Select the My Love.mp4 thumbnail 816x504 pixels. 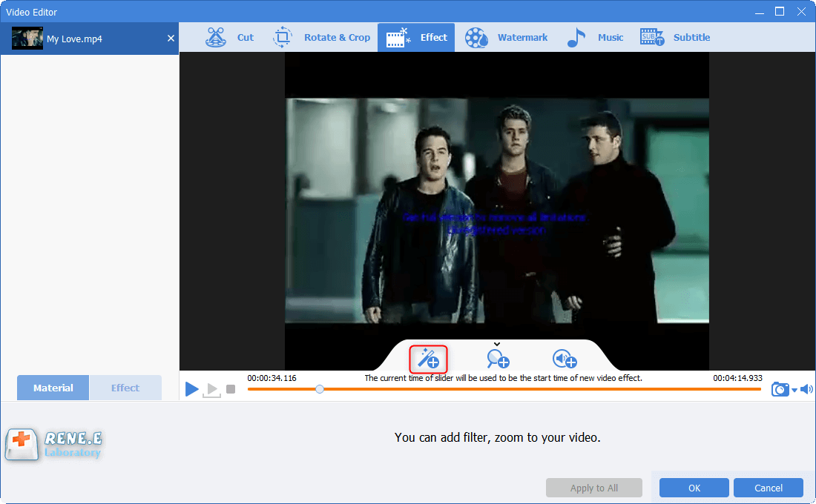(x=27, y=39)
